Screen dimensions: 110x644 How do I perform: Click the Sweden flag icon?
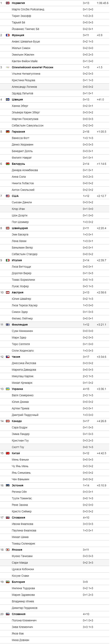click(x=8, y=99)
